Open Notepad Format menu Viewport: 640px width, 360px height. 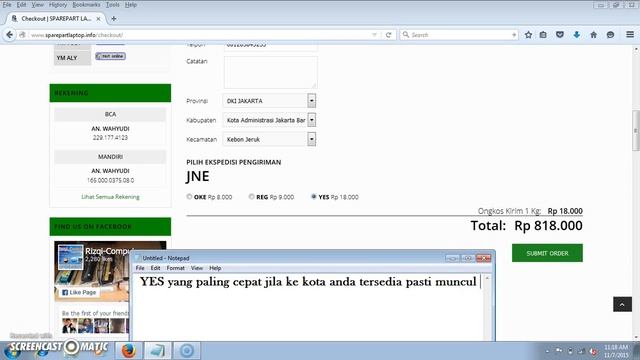tap(176, 268)
